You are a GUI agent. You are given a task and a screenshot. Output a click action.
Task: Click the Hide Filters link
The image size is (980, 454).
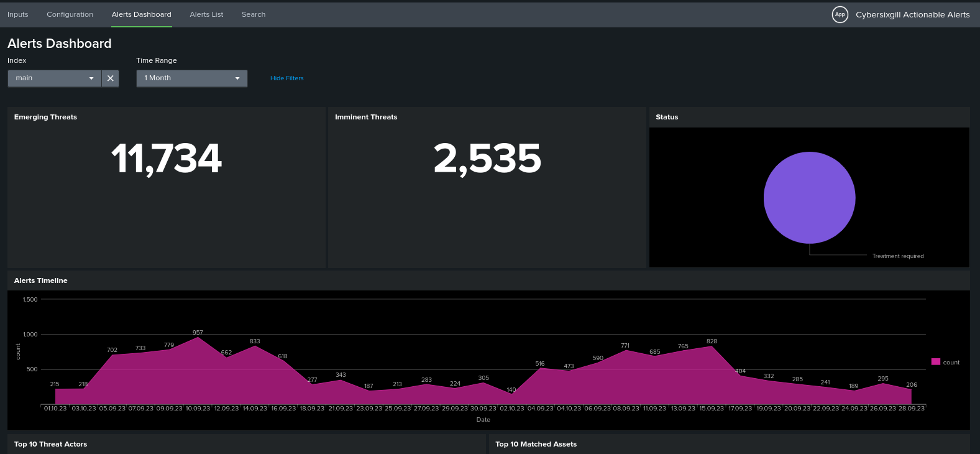point(286,78)
